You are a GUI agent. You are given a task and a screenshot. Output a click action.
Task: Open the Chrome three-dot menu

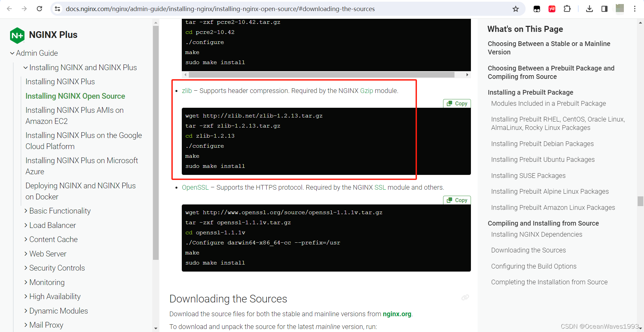tap(635, 9)
